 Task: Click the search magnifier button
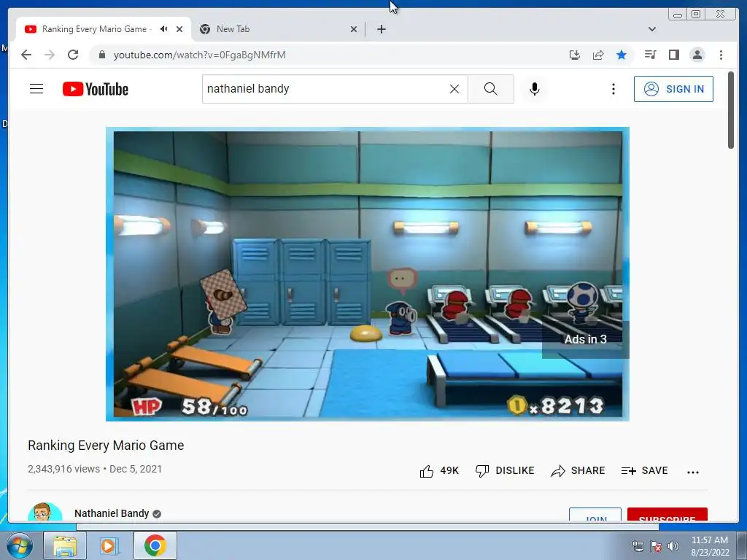491,89
